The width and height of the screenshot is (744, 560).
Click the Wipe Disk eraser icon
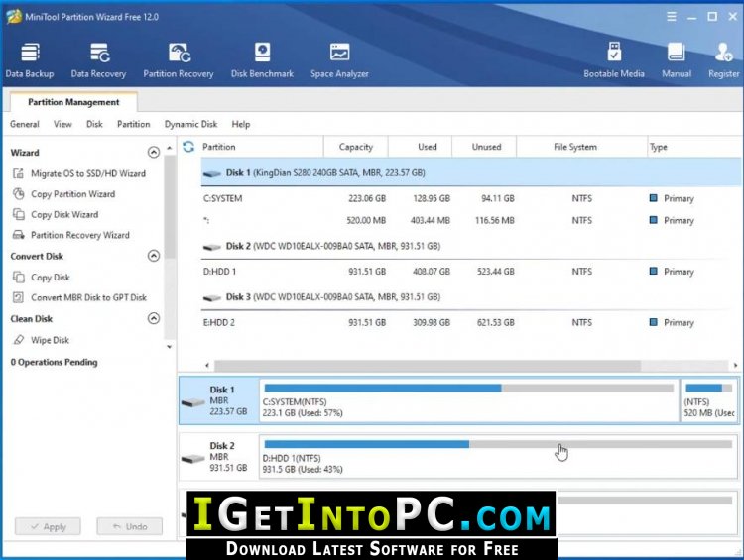tap(18, 340)
